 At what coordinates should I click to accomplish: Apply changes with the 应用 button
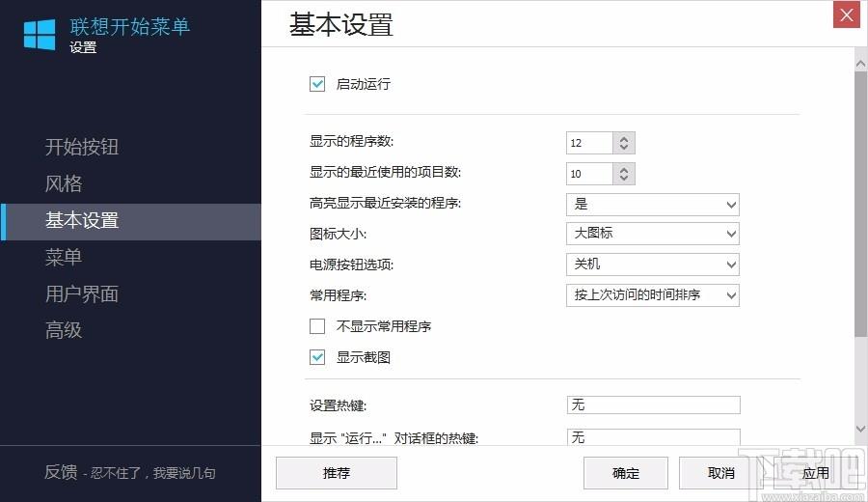(x=817, y=473)
